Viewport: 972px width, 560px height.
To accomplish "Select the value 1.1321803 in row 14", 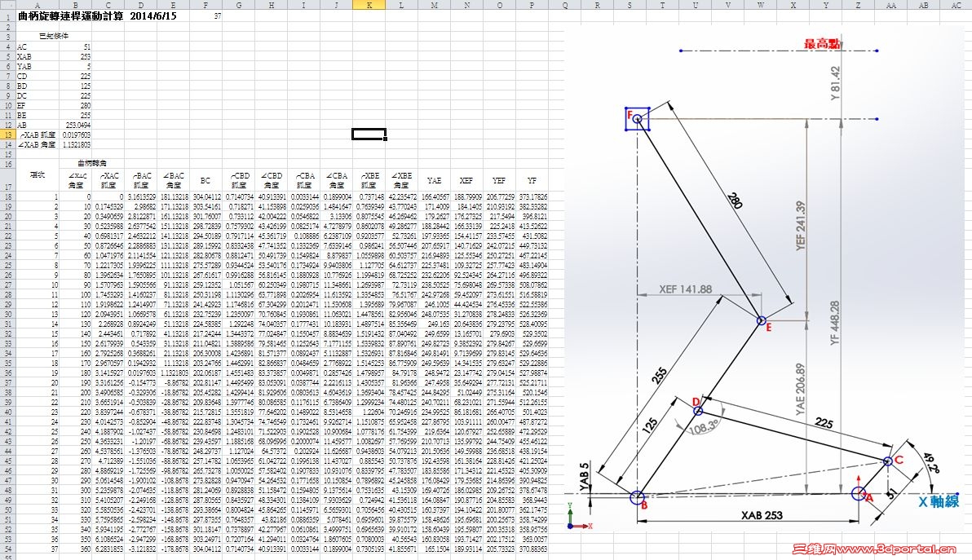I will tap(76, 144).
